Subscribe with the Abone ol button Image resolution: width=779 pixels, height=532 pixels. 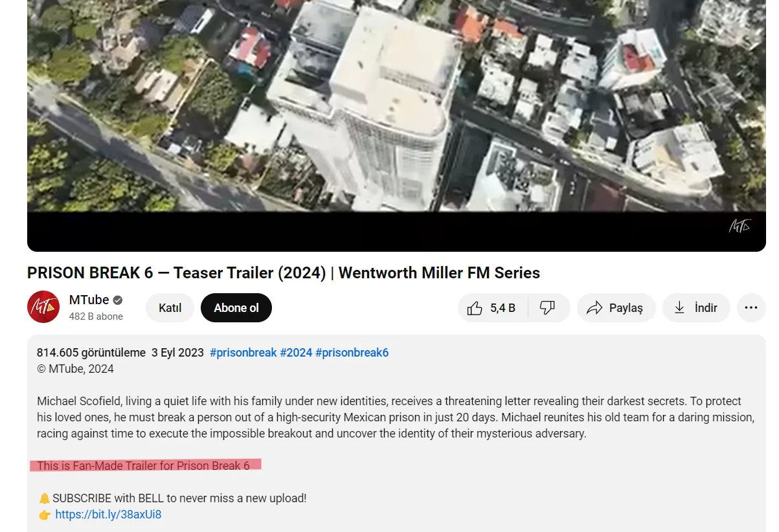(236, 308)
